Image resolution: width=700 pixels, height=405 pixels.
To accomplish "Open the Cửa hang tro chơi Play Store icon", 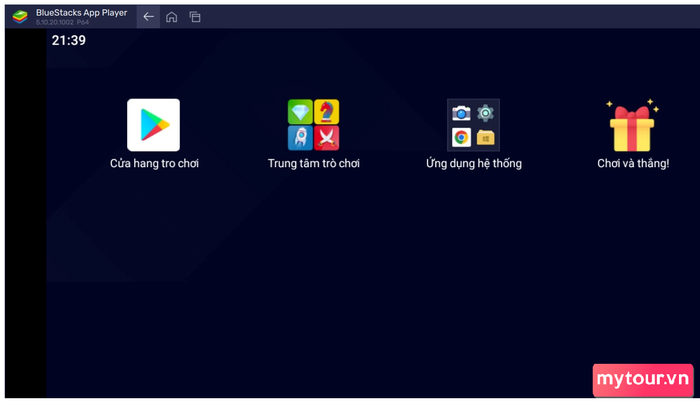I will [154, 125].
